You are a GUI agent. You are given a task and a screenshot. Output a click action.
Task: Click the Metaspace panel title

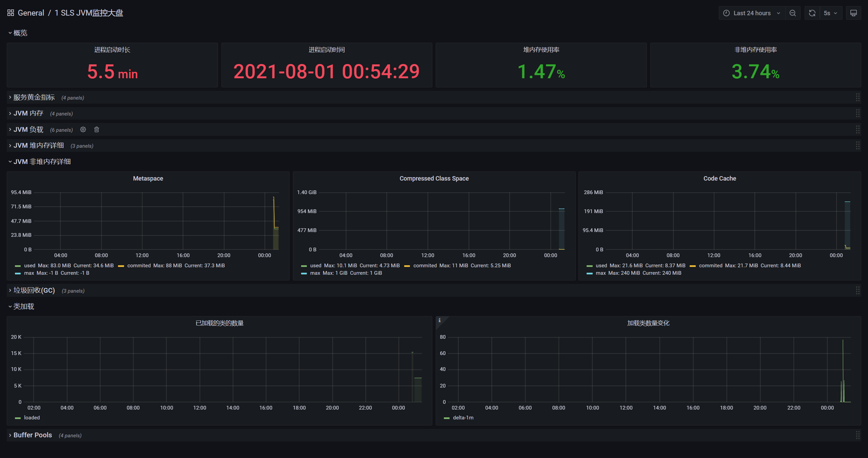tap(148, 179)
